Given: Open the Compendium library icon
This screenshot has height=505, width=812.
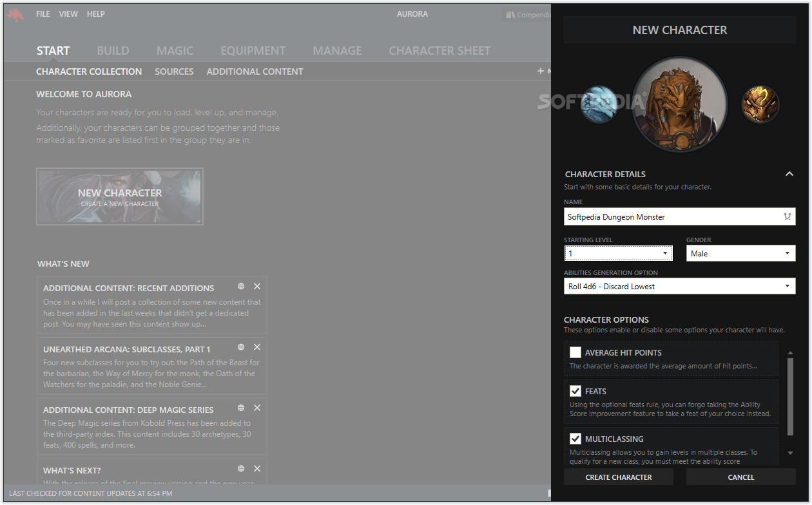Looking at the screenshot, I should (x=510, y=15).
